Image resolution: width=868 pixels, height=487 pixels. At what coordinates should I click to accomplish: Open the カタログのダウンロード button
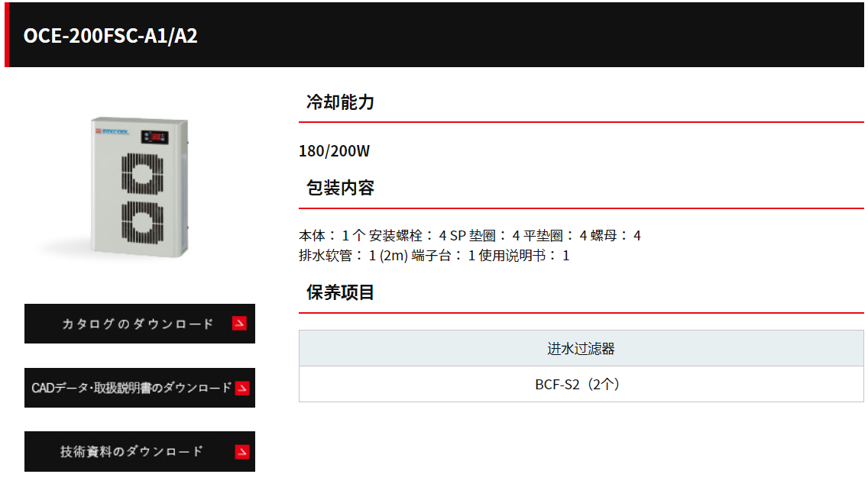140,324
